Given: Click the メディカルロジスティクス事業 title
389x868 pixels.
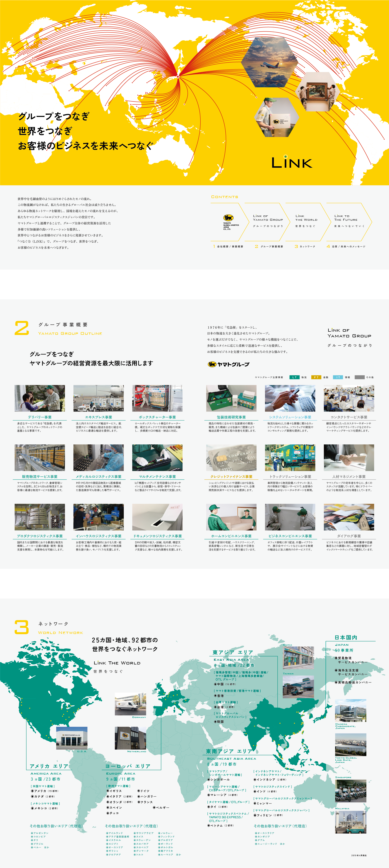Looking at the screenshot, I should point(98,476).
